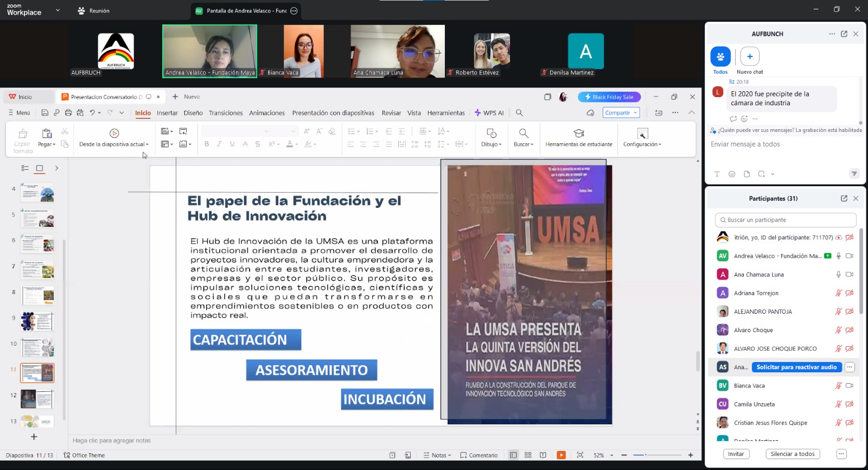Screen dimensions: 868x470
Task: Apply italic formatting
Action: click(x=219, y=144)
